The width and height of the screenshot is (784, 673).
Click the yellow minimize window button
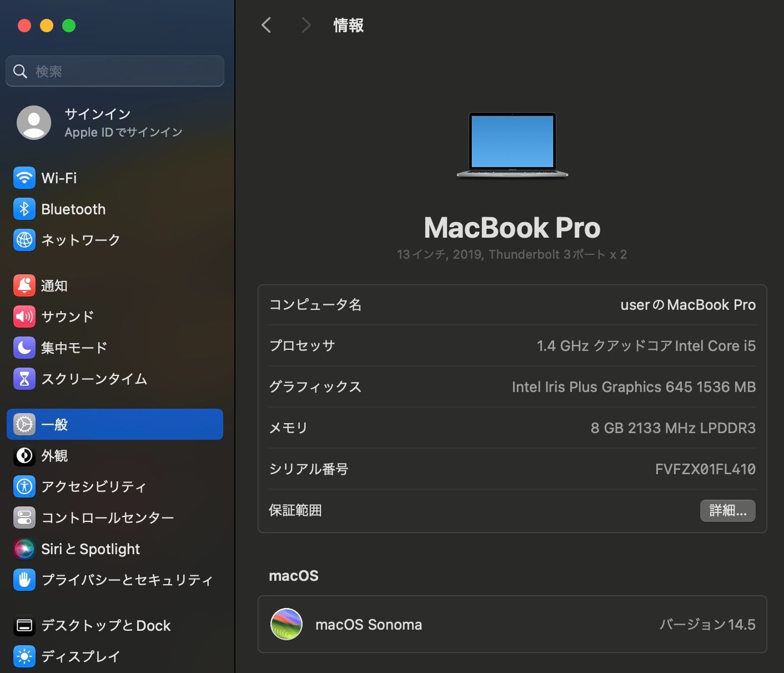47,26
